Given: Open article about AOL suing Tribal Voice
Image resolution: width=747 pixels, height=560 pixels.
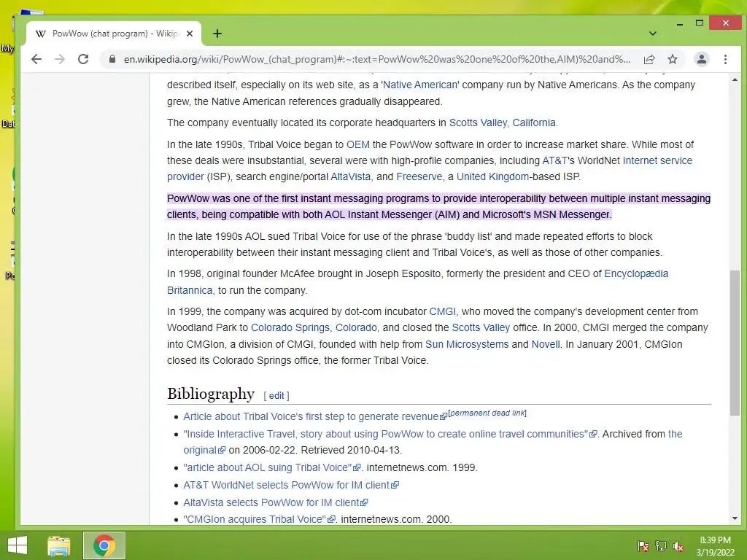Looking at the screenshot, I should 272,467.
